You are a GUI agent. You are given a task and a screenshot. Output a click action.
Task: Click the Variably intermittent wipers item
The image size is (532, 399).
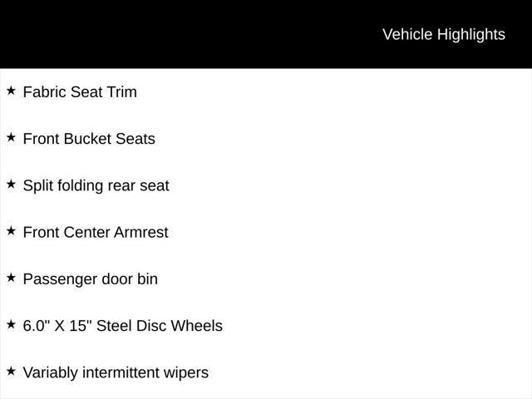[x=116, y=372]
